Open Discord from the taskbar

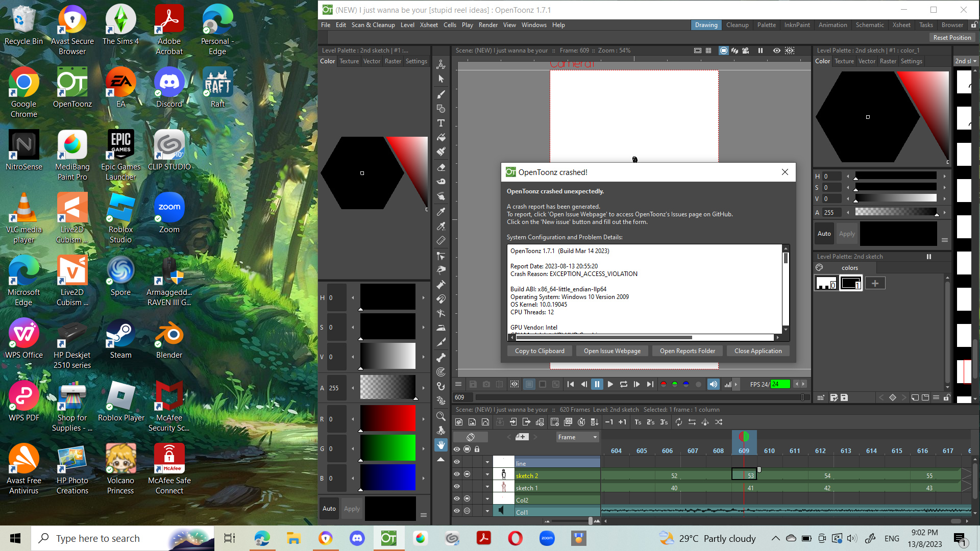tap(357, 538)
